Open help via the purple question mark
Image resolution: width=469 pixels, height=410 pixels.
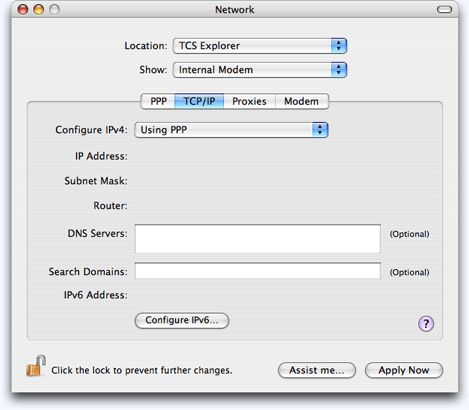tap(426, 324)
